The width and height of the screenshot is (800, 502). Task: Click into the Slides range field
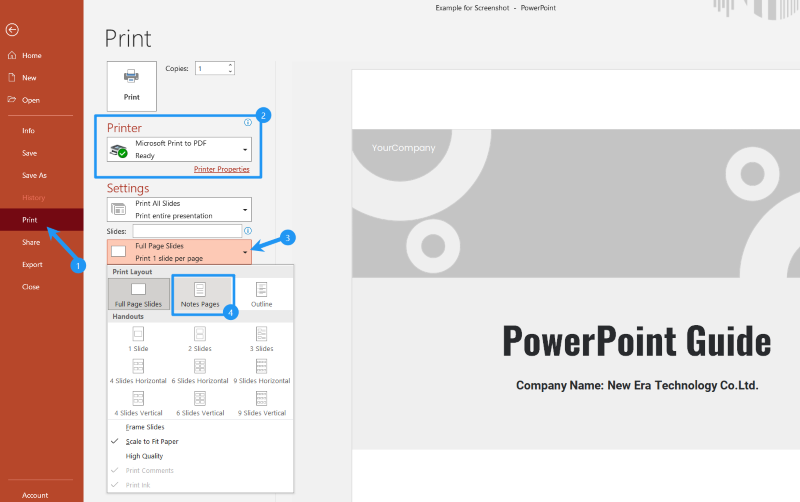187,231
